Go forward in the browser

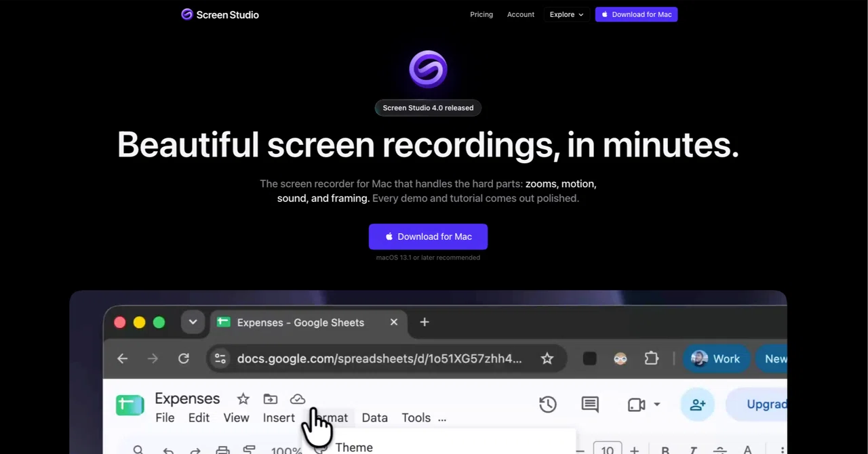pos(153,358)
